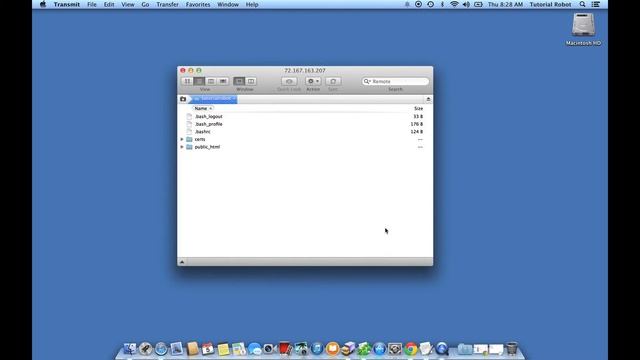Sort by the Size column header
Viewport: 640px width, 360px height.
pos(418,109)
